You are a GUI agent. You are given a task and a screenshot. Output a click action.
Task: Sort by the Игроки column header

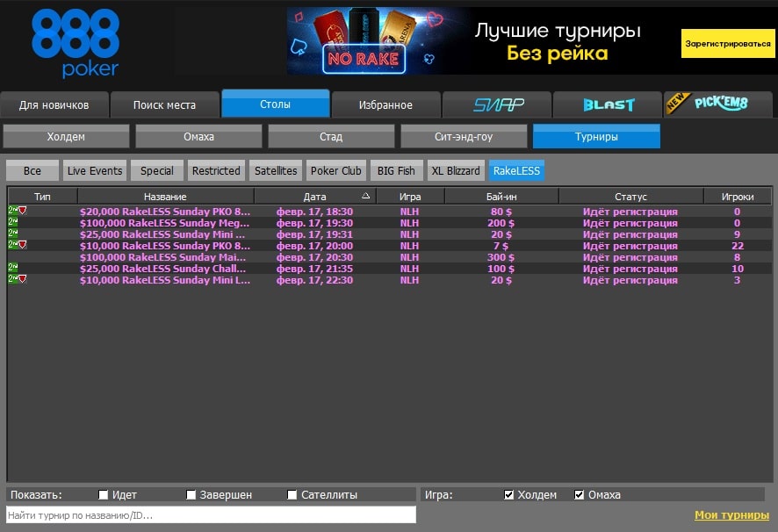point(738,197)
